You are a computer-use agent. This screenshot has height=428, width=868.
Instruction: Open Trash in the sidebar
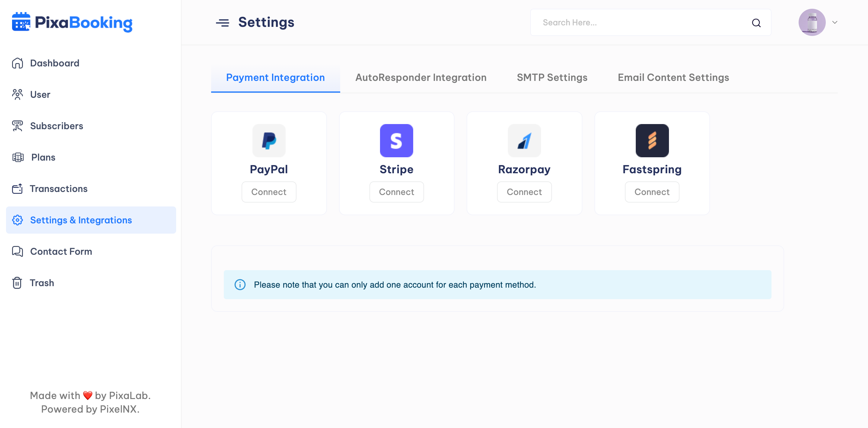point(91,283)
